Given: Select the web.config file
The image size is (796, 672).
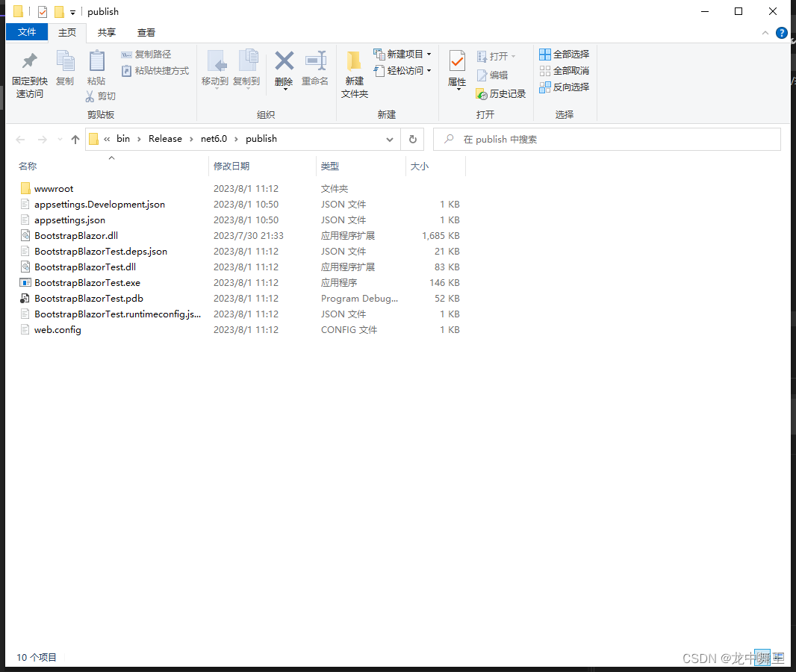Looking at the screenshot, I should point(57,331).
